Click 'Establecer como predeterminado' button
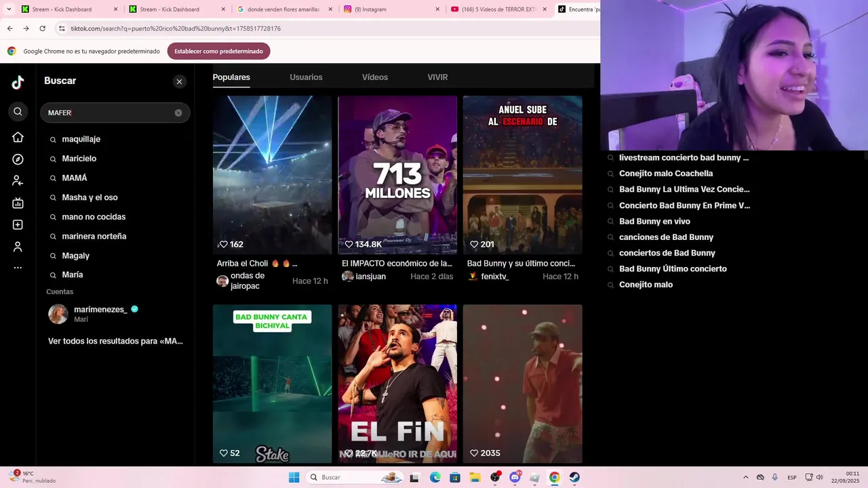This screenshot has width=868, height=488. [218, 51]
